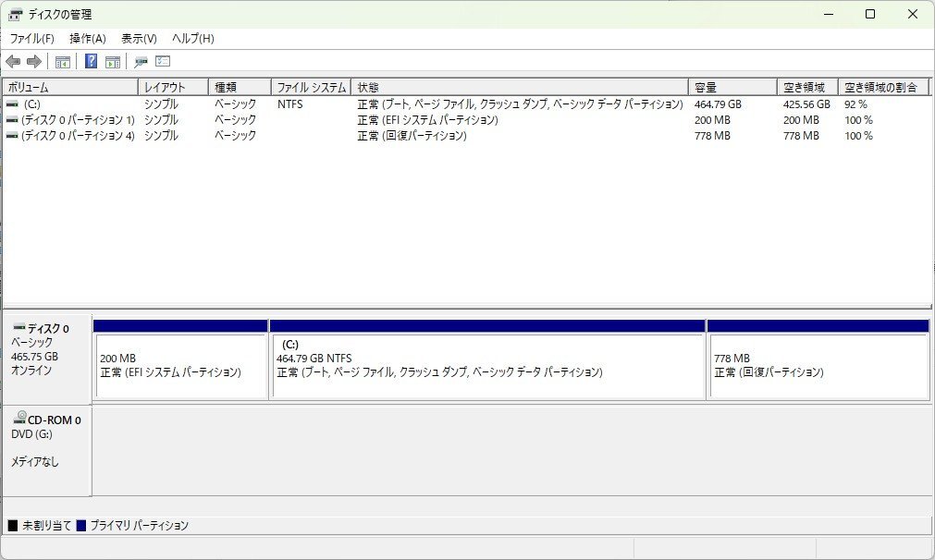Image resolution: width=935 pixels, height=560 pixels.
Task: Click the Help topics checklist icon
Action: coord(163,61)
